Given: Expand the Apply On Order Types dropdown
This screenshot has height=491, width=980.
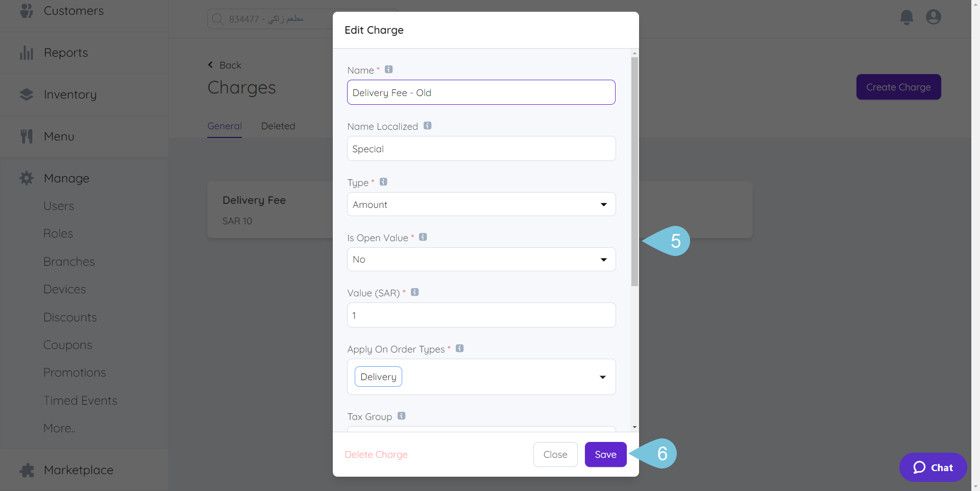Looking at the screenshot, I should pyautogui.click(x=602, y=377).
